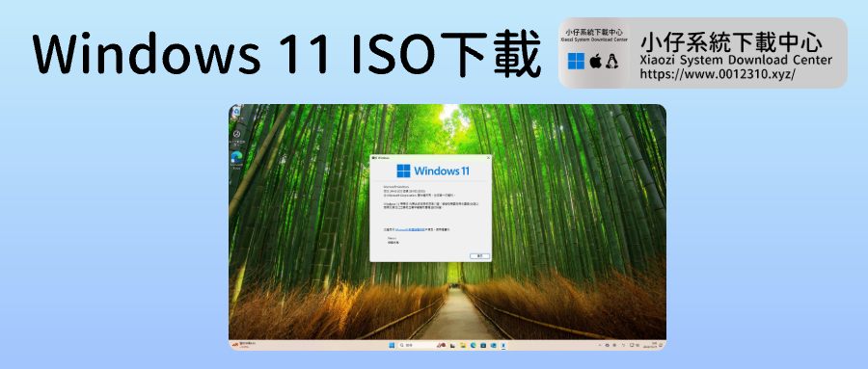Click the Apple logo in Xiaozi banner
868x369 pixels.
tap(595, 61)
